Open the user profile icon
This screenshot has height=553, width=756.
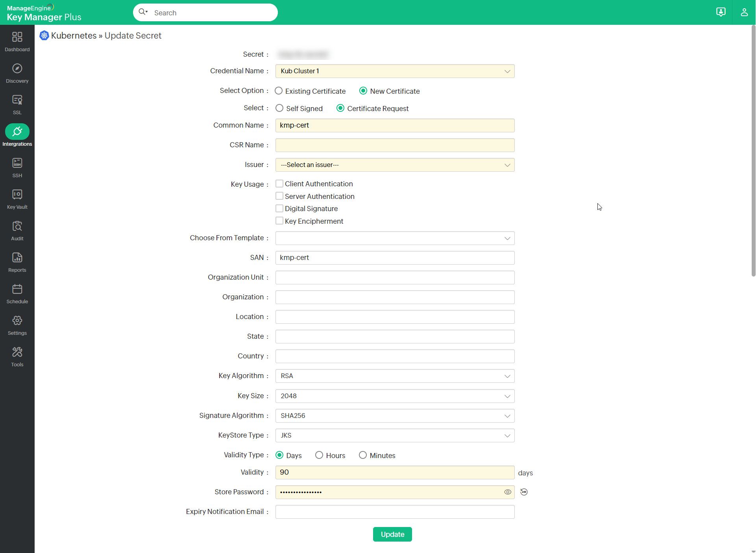744,12
